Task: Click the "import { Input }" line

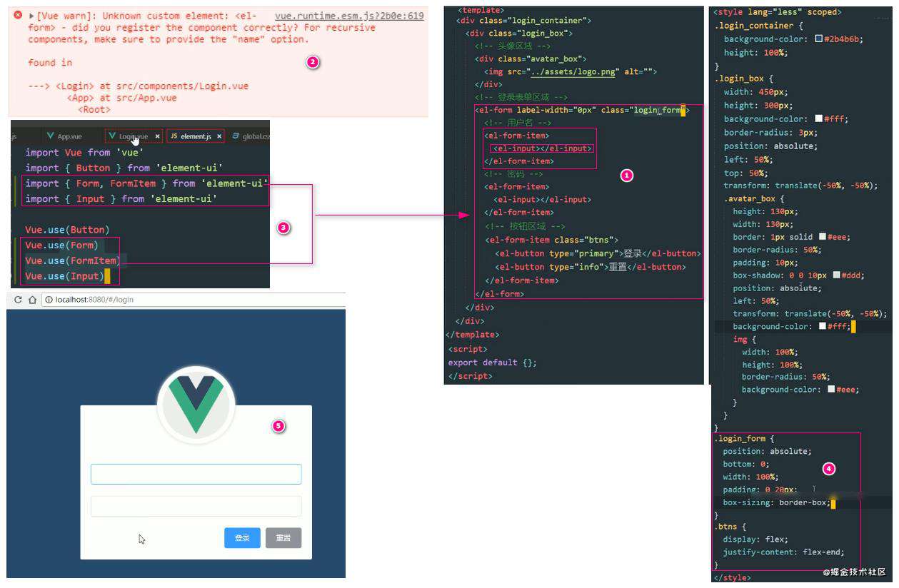Action: (120, 199)
